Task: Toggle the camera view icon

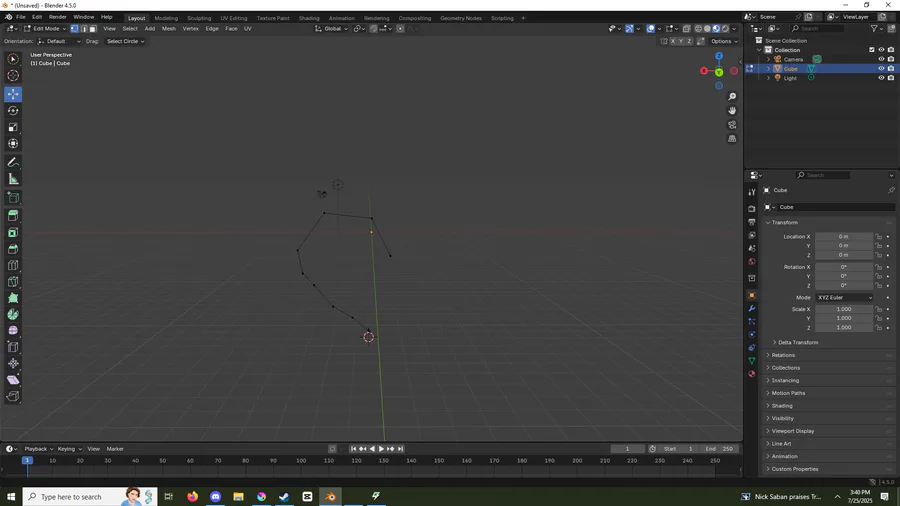Action: pos(732,125)
